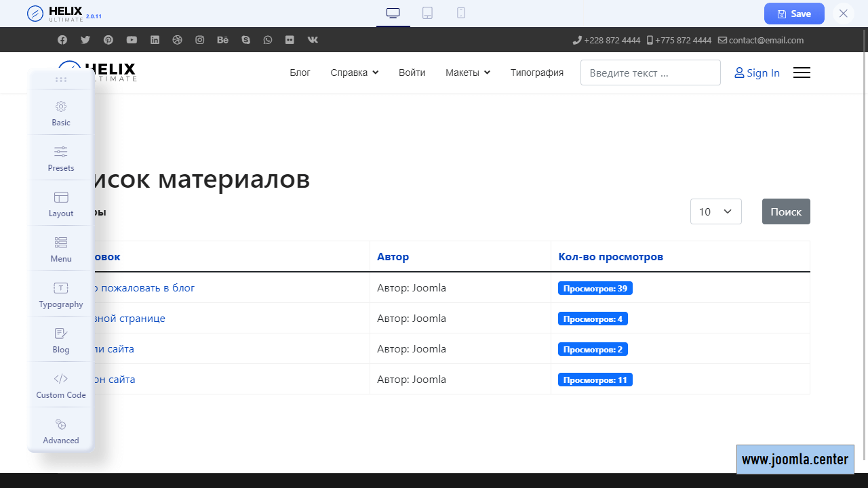Click the YouTube social icon
This screenshot has width=868, height=488.
132,40
